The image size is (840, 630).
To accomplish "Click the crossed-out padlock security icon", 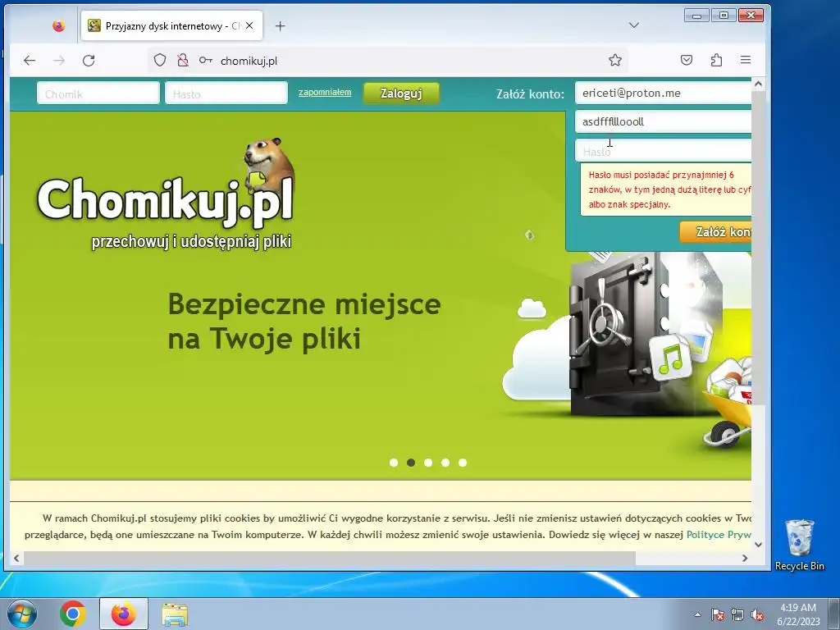I will coord(183,60).
